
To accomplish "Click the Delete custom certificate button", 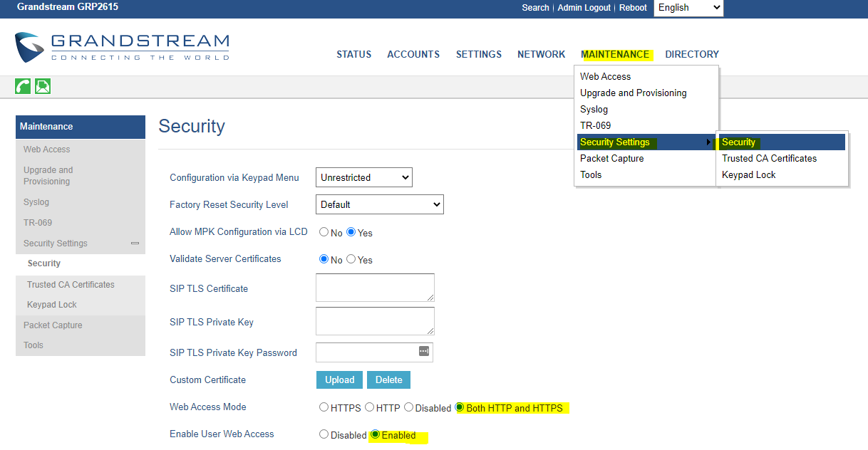I will [x=388, y=380].
